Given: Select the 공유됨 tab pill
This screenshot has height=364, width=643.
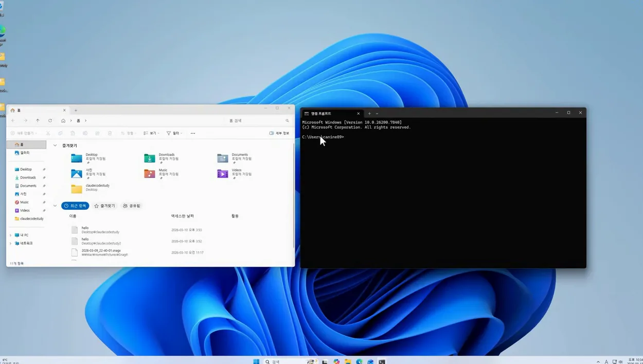Looking at the screenshot, I should pos(132,206).
